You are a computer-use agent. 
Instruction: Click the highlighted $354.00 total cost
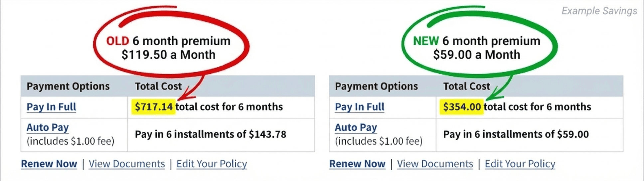462,107
